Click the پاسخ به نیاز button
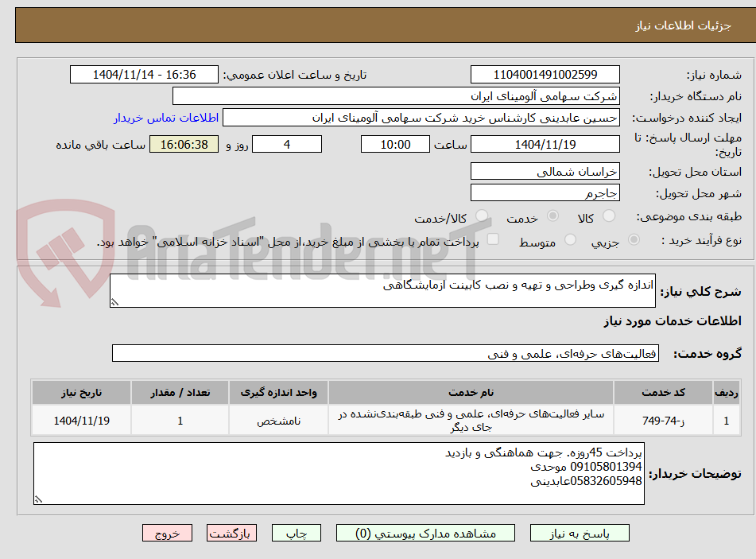The height and width of the screenshot is (559, 756). [x=580, y=534]
